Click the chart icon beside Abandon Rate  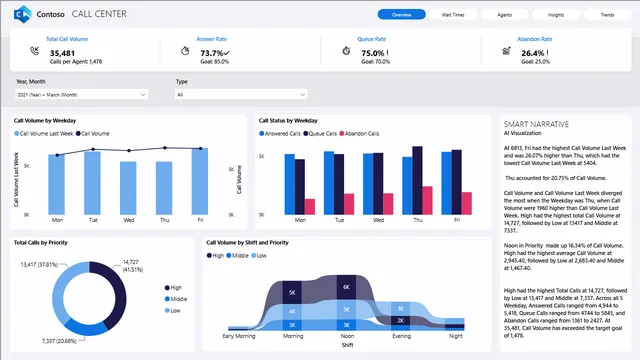[506, 51]
